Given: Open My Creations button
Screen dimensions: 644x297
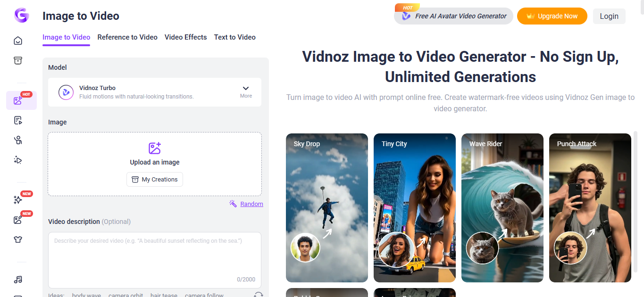Looking at the screenshot, I should point(155,180).
